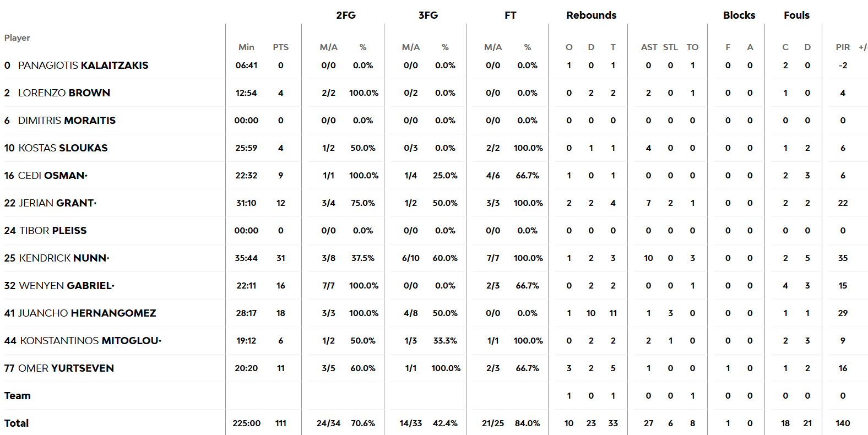Click the PIR column header

click(843, 47)
